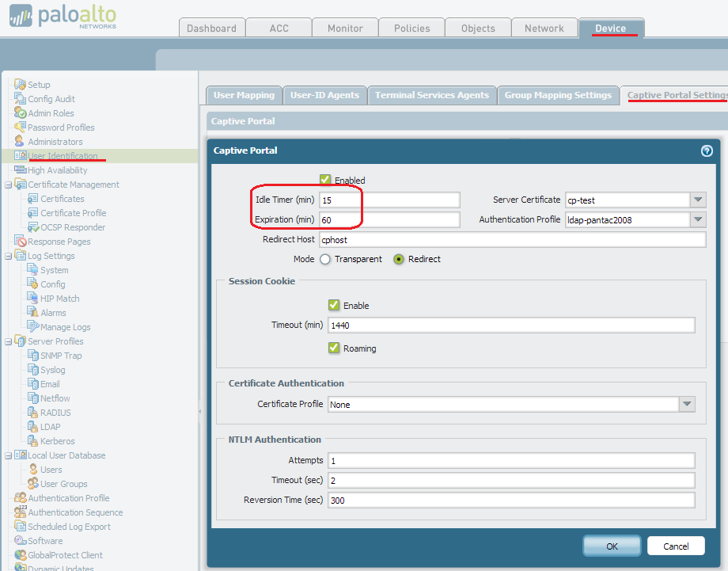Click the Setup icon in sidebar
The height and width of the screenshot is (571, 728).
(x=20, y=84)
